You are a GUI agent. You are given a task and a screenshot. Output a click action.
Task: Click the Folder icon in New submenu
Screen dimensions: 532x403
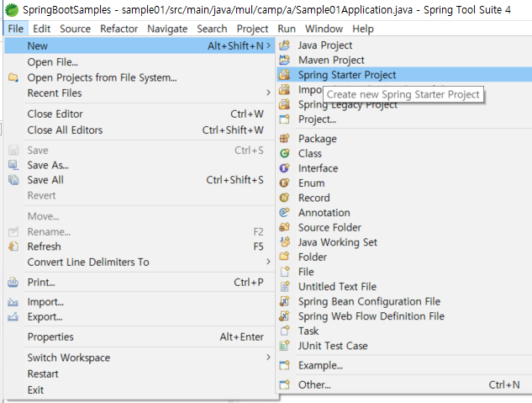[284, 257]
